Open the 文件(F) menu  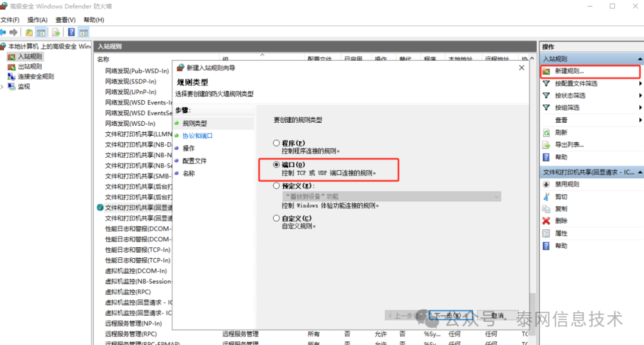pos(10,20)
